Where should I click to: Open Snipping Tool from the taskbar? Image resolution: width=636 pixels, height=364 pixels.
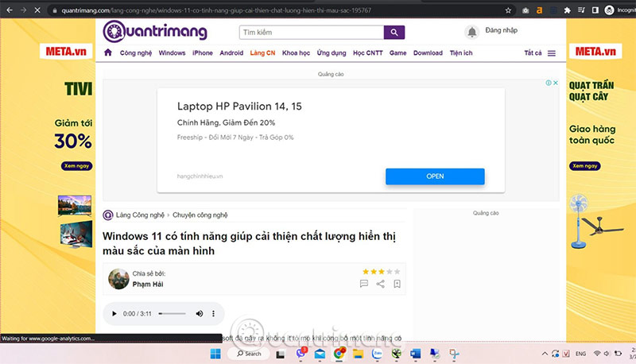click(x=454, y=354)
